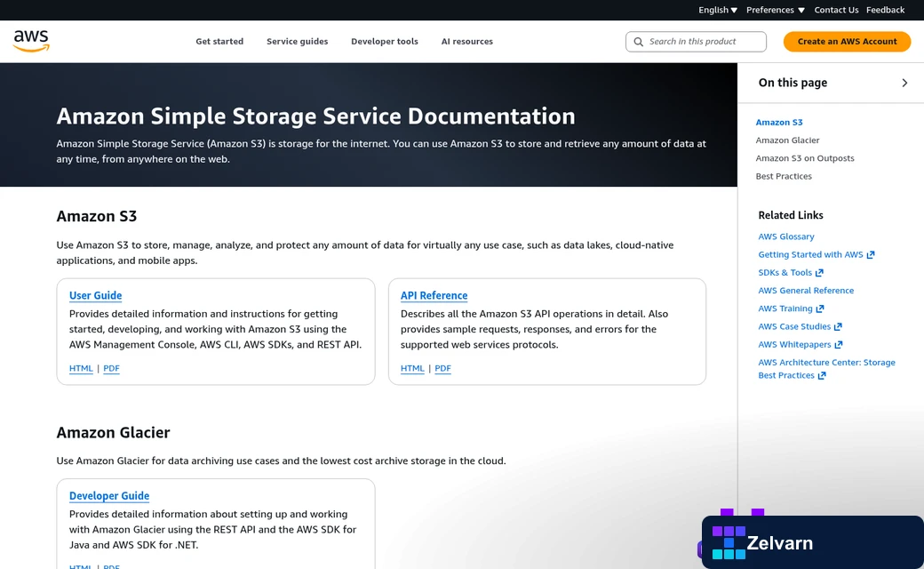Viewport: 924px width, 569px height.
Task: Click the Amazon Glacier section heading
Action: (x=113, y=433)
